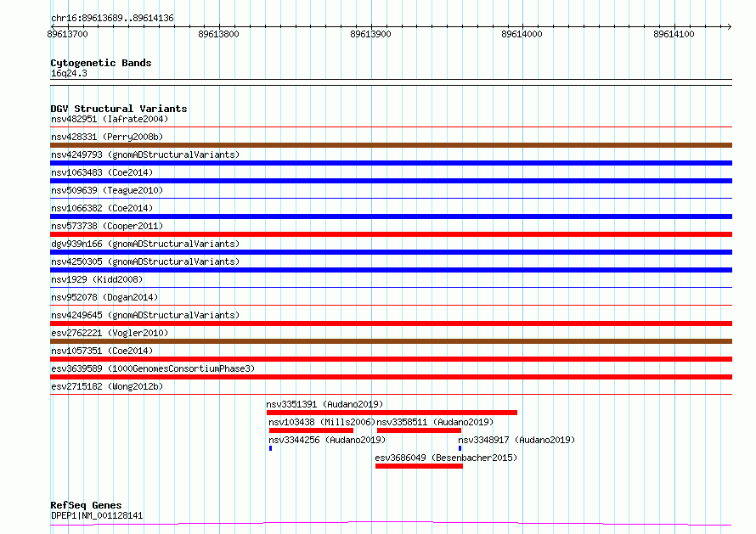Click the chr16:89613689..89614136 coordinate label

tap(112, 19)
